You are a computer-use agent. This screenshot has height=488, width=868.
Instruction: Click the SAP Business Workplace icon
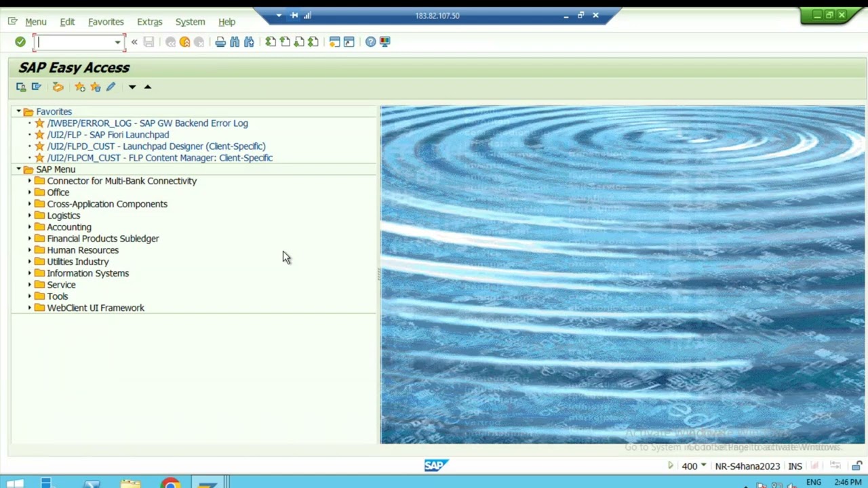(58, 87)
